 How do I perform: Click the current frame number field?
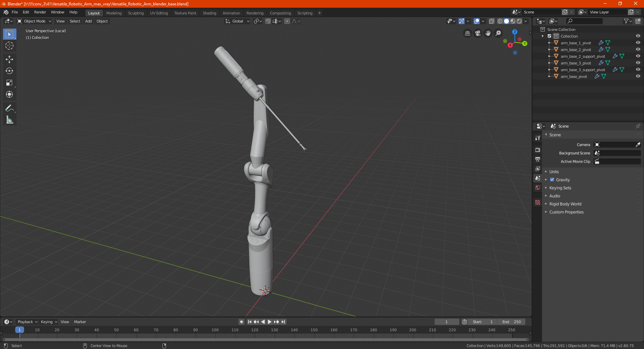[x=446, y=322]
